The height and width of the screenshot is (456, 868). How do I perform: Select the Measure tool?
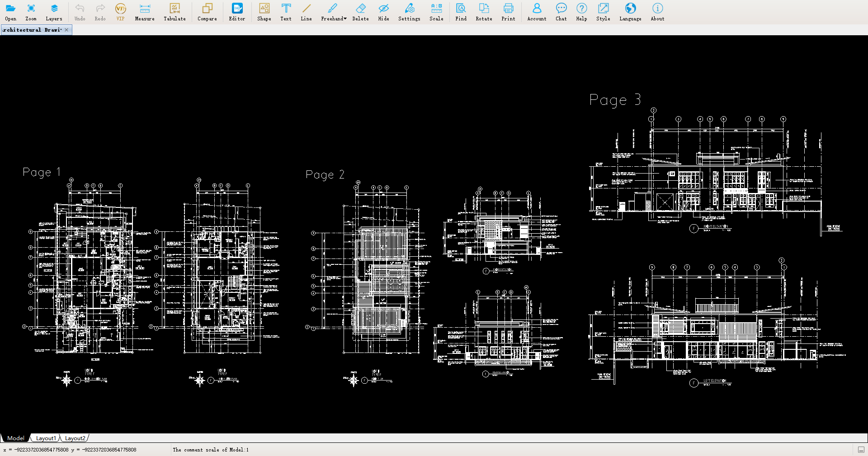(145, 12)
